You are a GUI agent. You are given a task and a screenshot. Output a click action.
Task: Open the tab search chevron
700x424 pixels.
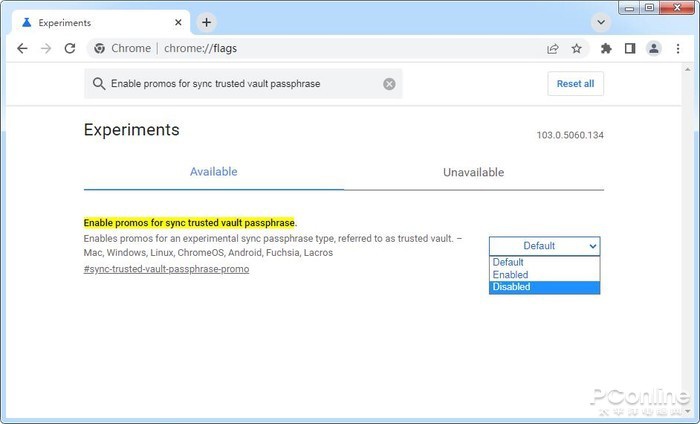[601, 22]
